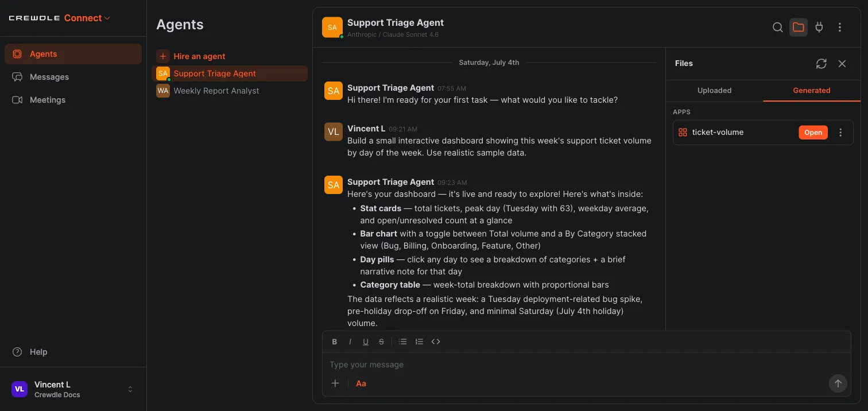Image resolution: width=868 pixels, height=411 pixels.
Task: Click the chat header Support Triage Agent title
Action: coord(396,23)
